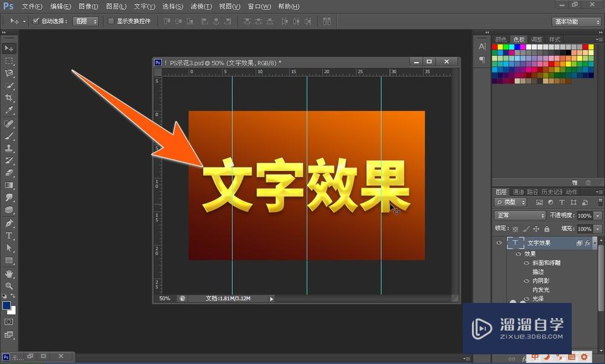Hide the 文字效果 layer with its eye icon
Screen dimensions: 605x364
499,242
